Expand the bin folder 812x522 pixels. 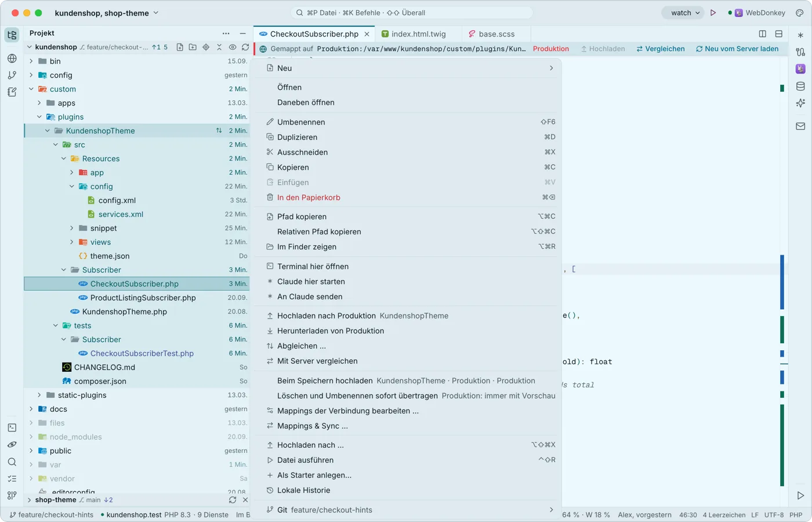click(31, 61)
